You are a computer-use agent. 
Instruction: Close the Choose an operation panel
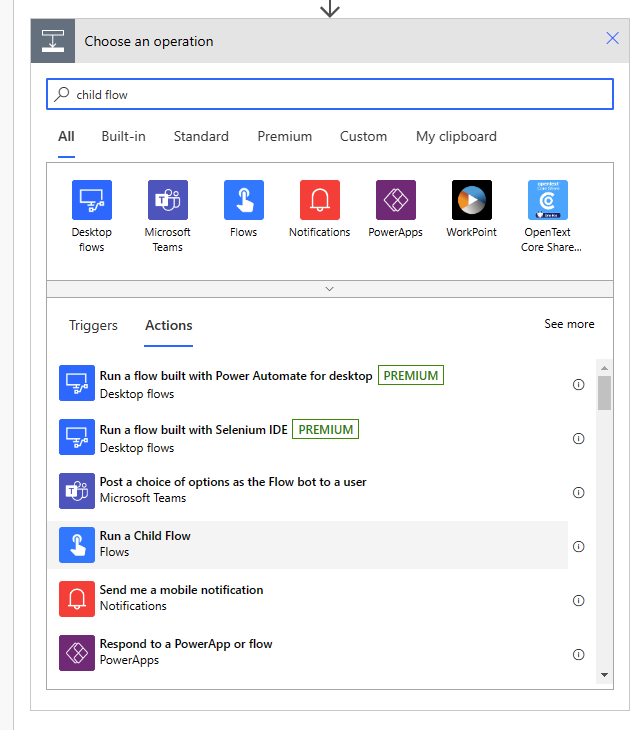(x=612, y=38)
